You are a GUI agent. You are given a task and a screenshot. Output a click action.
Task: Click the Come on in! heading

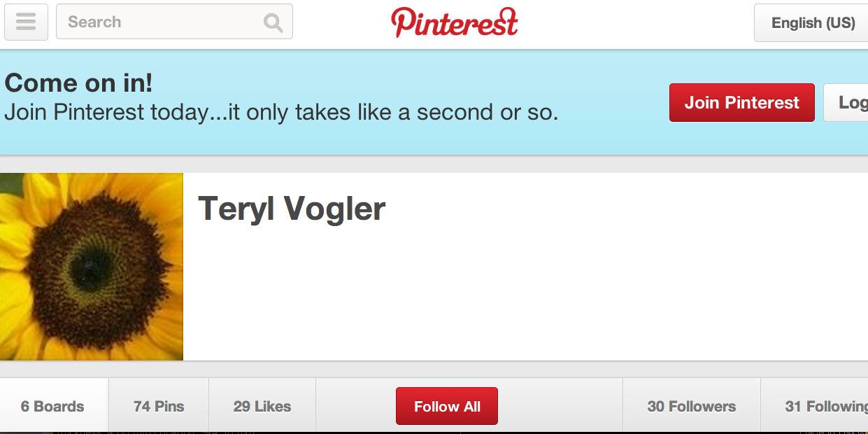[x=78, y=83]
